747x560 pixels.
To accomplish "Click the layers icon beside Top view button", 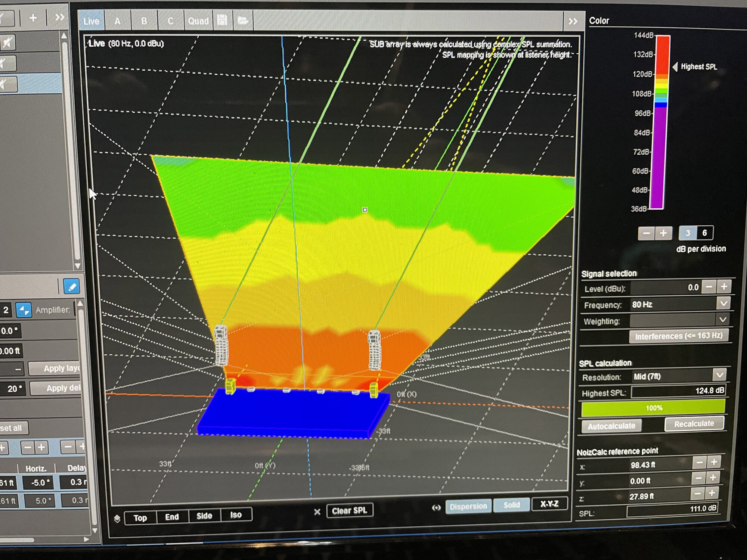I will pos(117,519).
